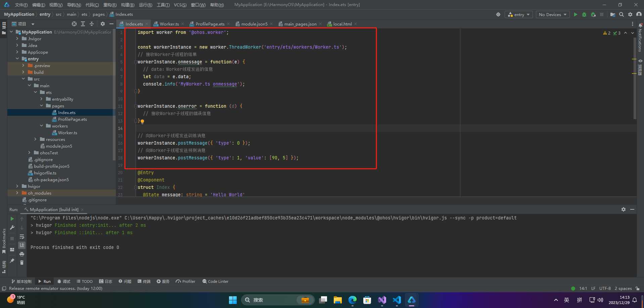Toggle scroll to end in the Run console

click(22, 245)
